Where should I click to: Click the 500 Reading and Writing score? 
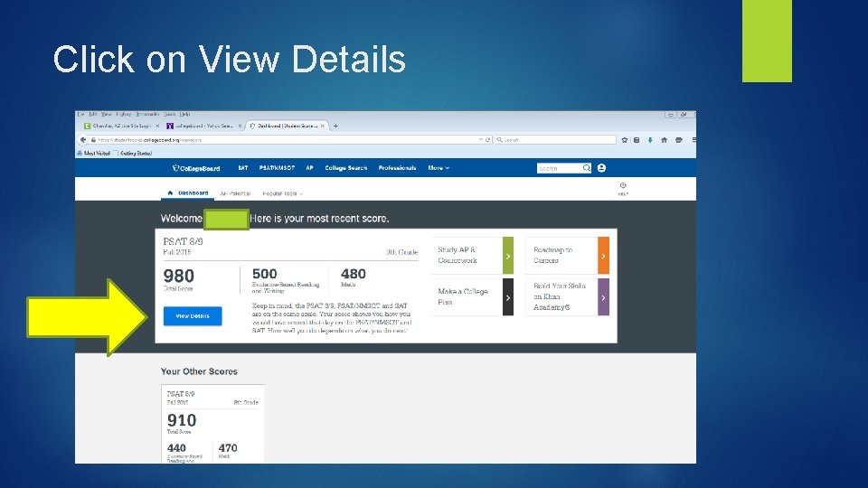coord(265,274)
